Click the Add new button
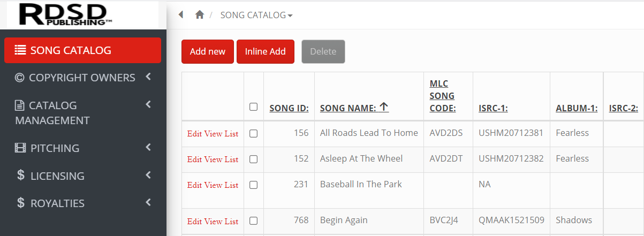The height and width of the screenshot is (236, 644). (x=208, y=51)
